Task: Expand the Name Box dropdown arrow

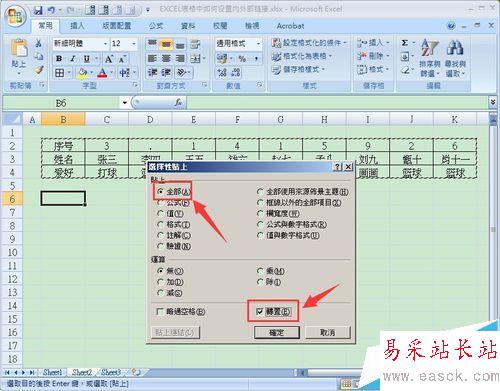Action: [x=125, y=103]
